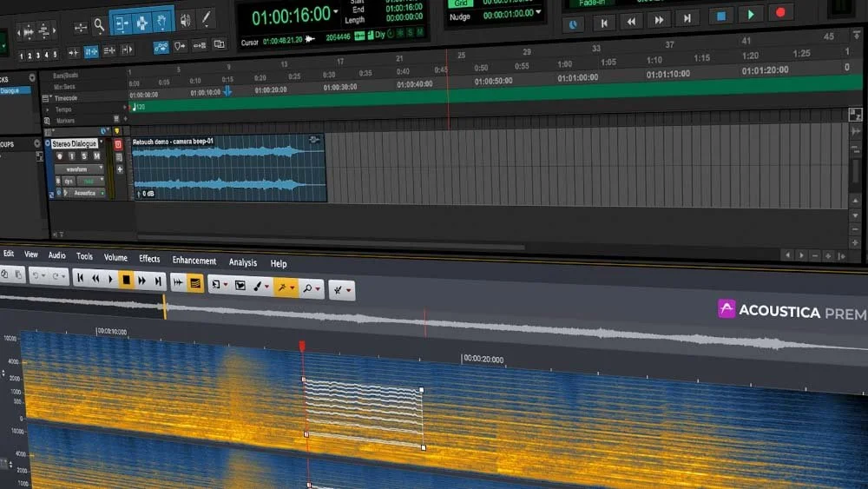Select the Acoustica brush retouch tool
This screenshot has height=489, width=868.
pos(258,286)
